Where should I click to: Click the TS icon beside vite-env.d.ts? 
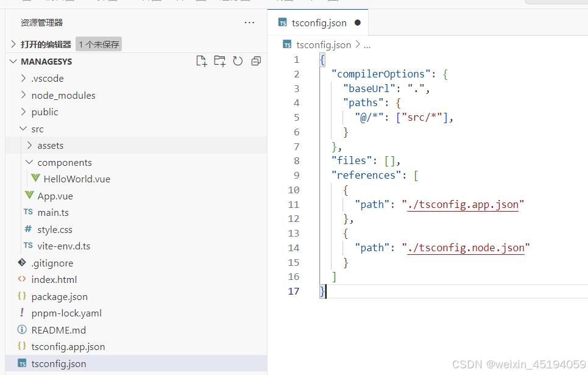28,246
